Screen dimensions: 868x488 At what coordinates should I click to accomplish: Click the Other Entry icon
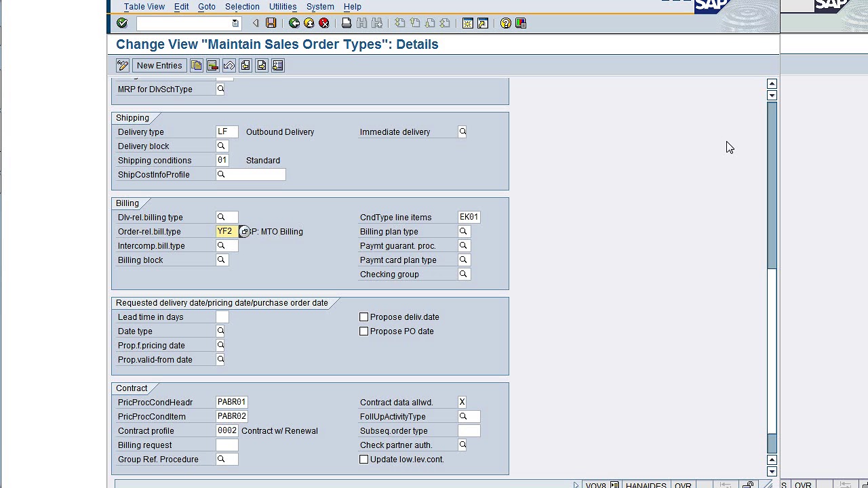click(x=277, y=65)
